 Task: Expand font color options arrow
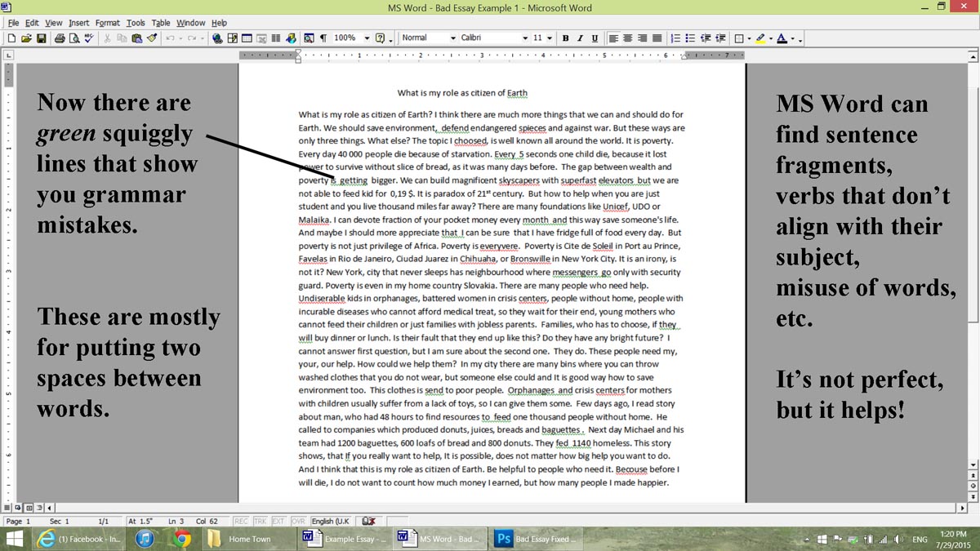(791, 38)
